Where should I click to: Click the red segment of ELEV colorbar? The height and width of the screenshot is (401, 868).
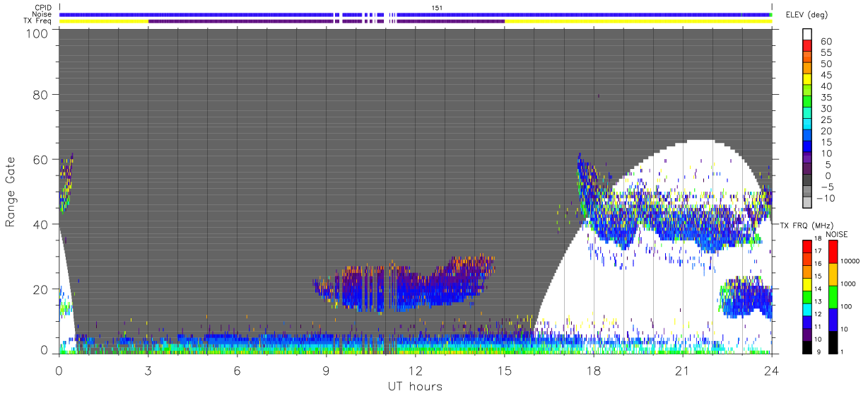point(807,45)
